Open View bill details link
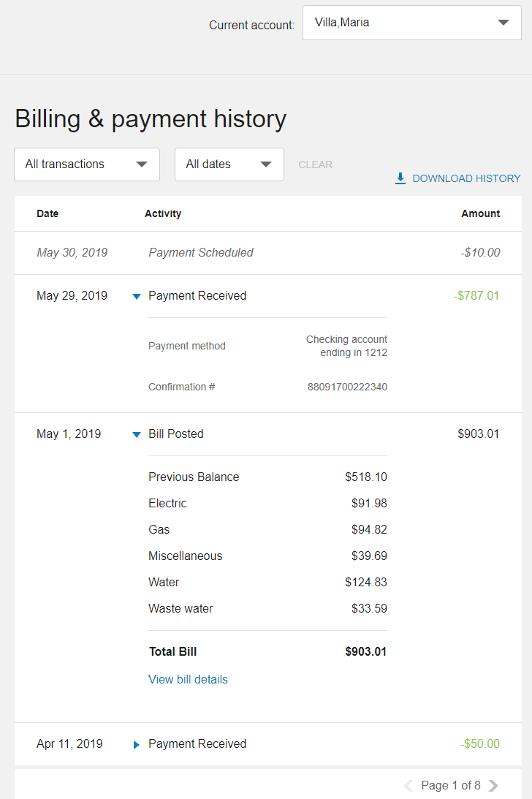The height and width of the screenshot is (799, 532). (x=188, y=680)
